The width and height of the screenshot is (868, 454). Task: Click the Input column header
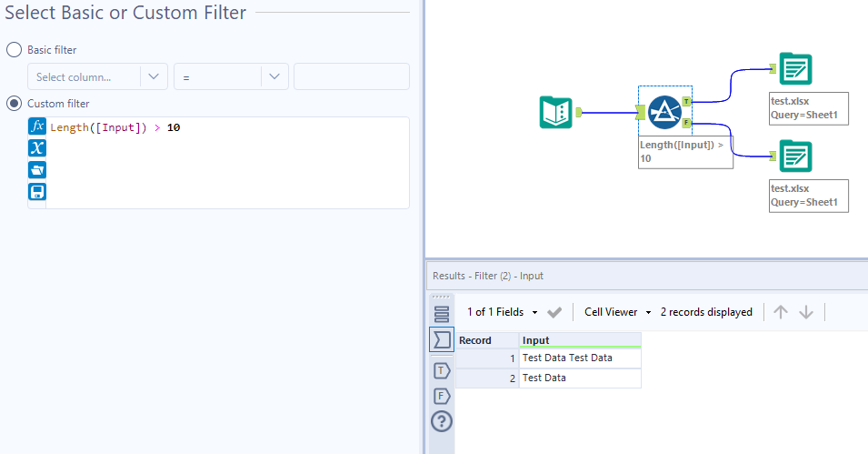click(580, 340)
